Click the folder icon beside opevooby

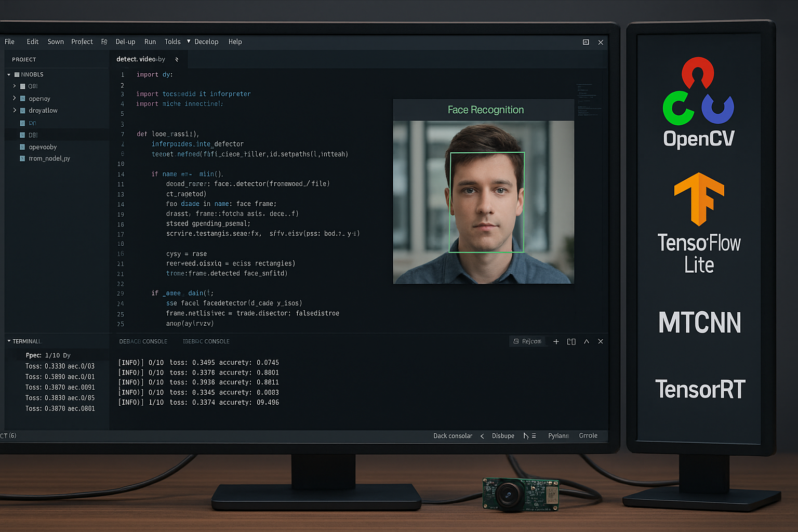(22, 147)
